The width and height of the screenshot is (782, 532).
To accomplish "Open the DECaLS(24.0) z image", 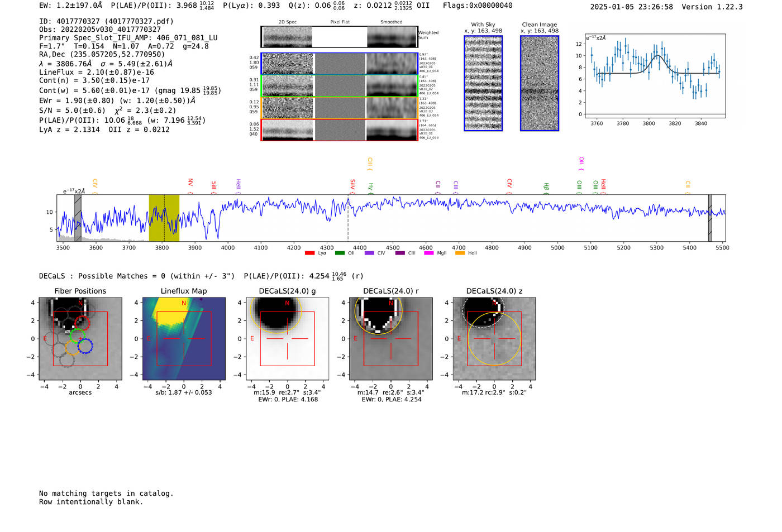I will pyautogui.click(x=494, y=338).
